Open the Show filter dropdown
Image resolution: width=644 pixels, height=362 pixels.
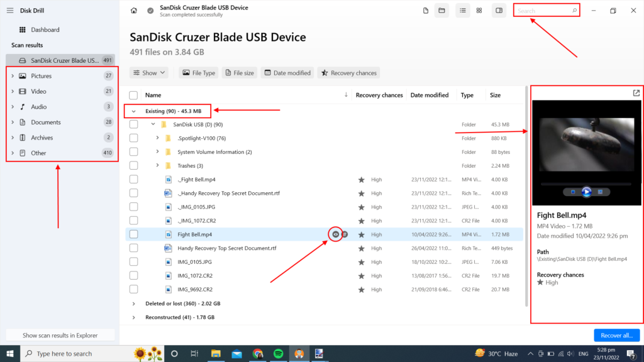pos(148,72)
